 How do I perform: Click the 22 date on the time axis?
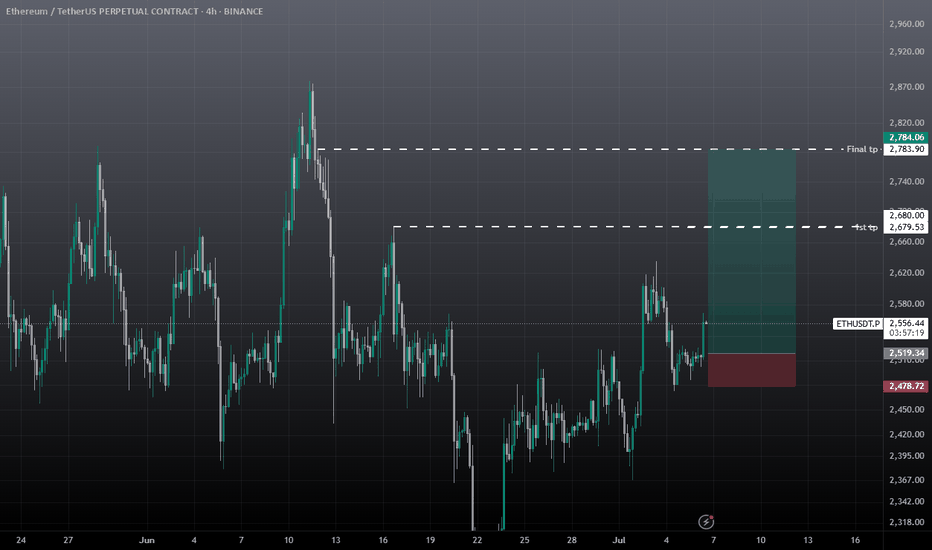click(477, 540)
